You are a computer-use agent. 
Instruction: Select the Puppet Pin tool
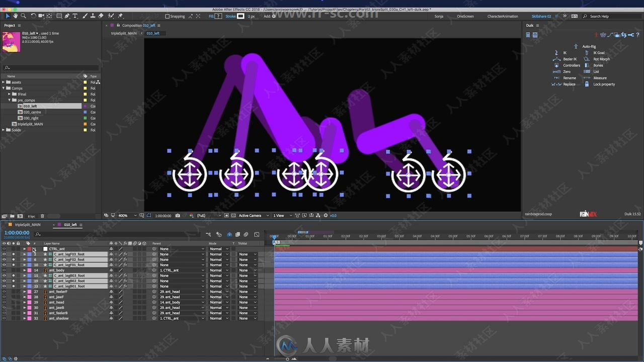pos(120,16)
